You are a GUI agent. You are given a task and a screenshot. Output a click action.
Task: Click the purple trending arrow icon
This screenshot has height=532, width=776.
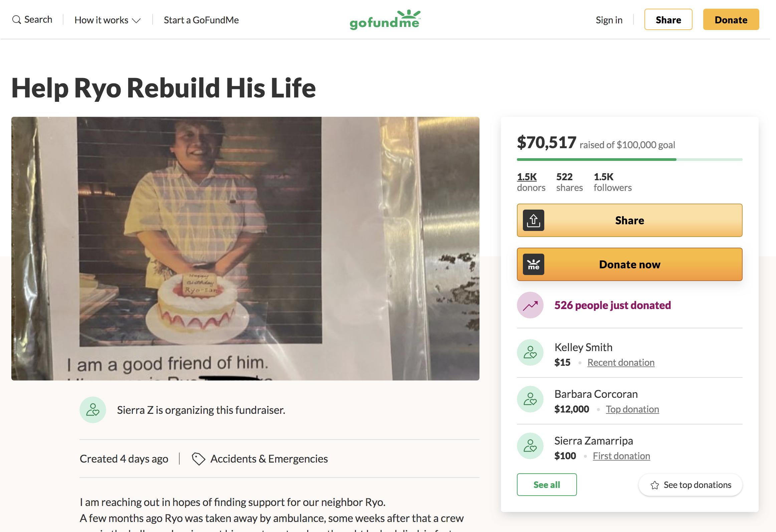(x=530, y=305)
